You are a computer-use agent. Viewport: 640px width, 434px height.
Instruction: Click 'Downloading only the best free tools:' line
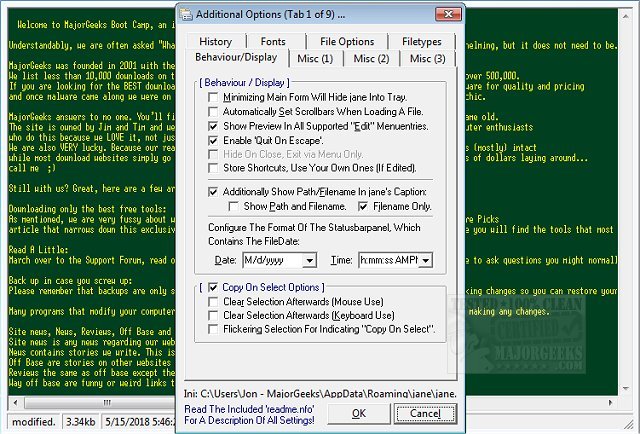87,209
